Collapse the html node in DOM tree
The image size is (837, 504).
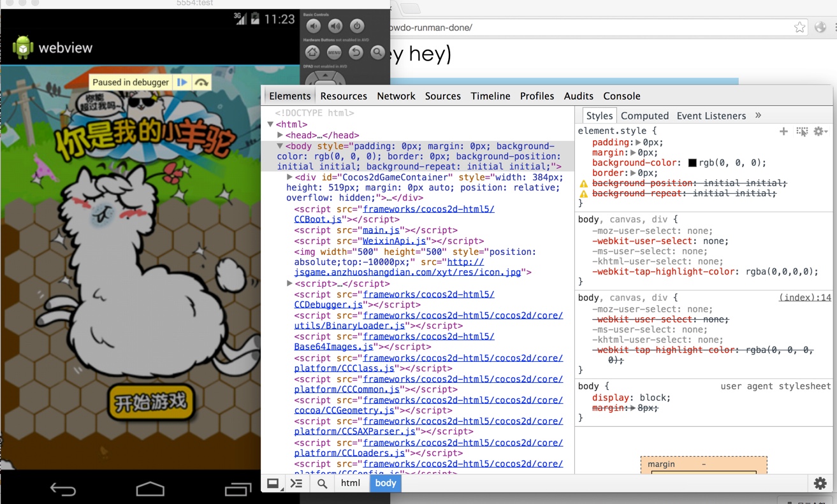270,124
